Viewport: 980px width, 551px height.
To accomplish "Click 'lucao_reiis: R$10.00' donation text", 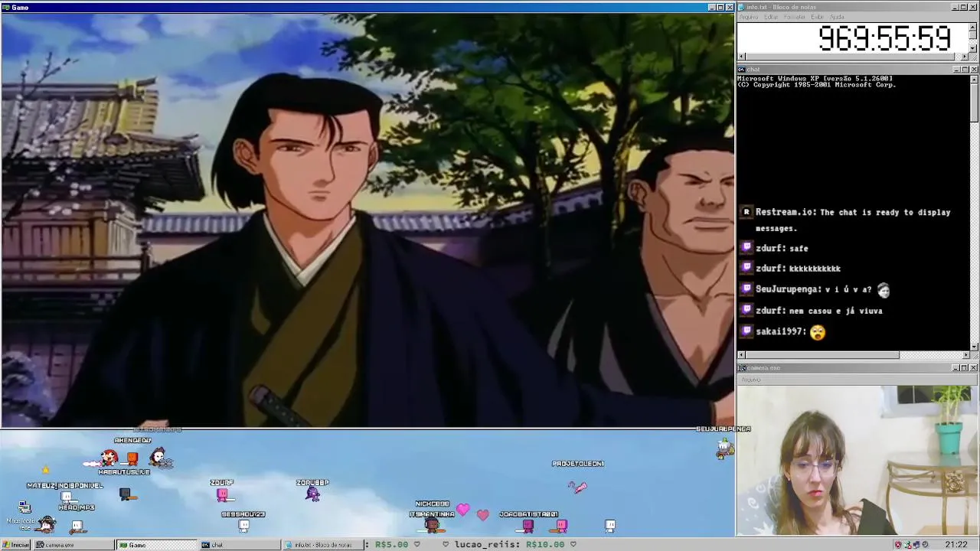I will [509, 545].
